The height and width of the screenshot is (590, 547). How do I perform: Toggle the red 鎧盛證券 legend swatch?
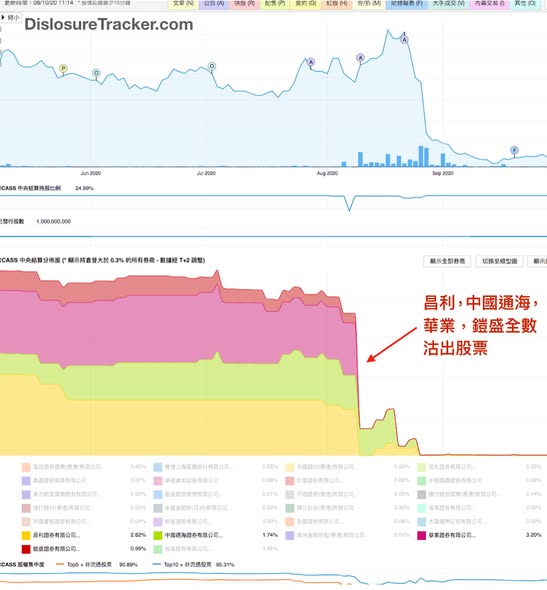26,549
